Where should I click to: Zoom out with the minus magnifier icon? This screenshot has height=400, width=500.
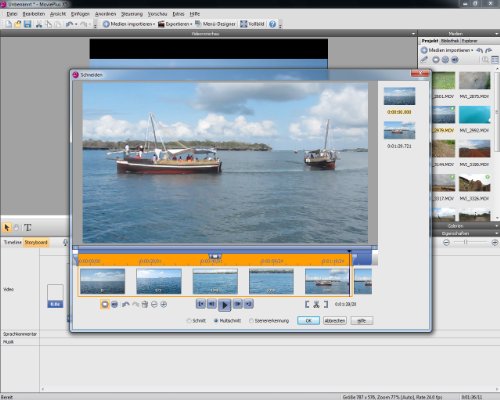pos(154,304)
